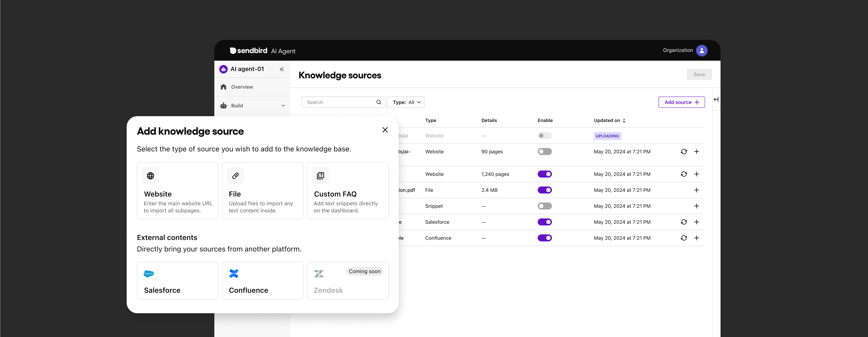Viewport: 868px width, 337px height.
Task: Click the Snippet type cell
Action: coord(434,206)
